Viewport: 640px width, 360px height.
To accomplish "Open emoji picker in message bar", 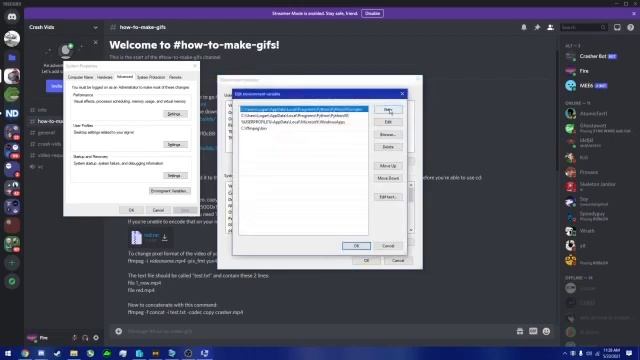I will pyautogui.click(x=546, y=331).
